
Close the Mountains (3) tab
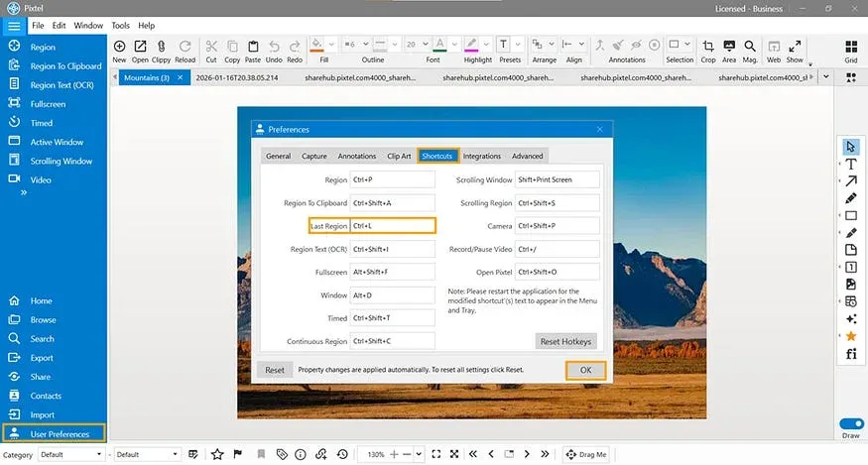[x=180, y=77]
